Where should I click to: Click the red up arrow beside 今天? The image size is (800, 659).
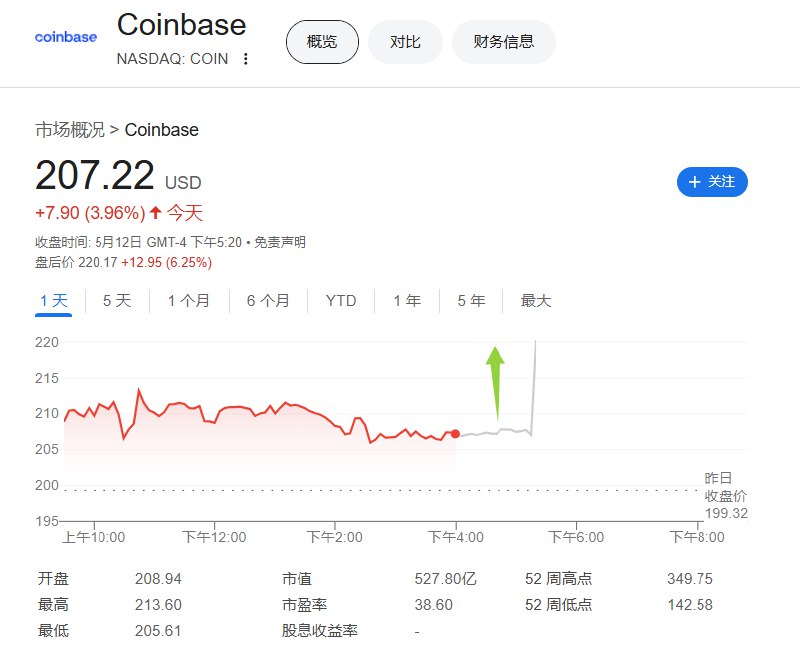(155, 212)
